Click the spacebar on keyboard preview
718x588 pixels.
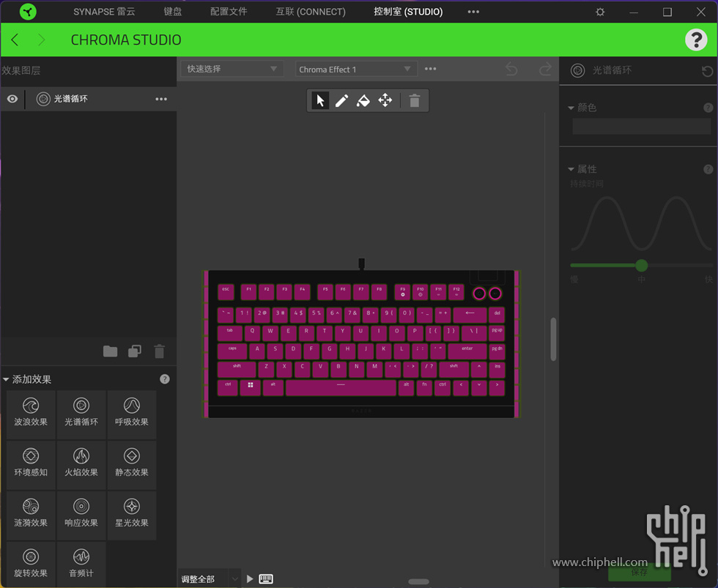tap(341, 387)
